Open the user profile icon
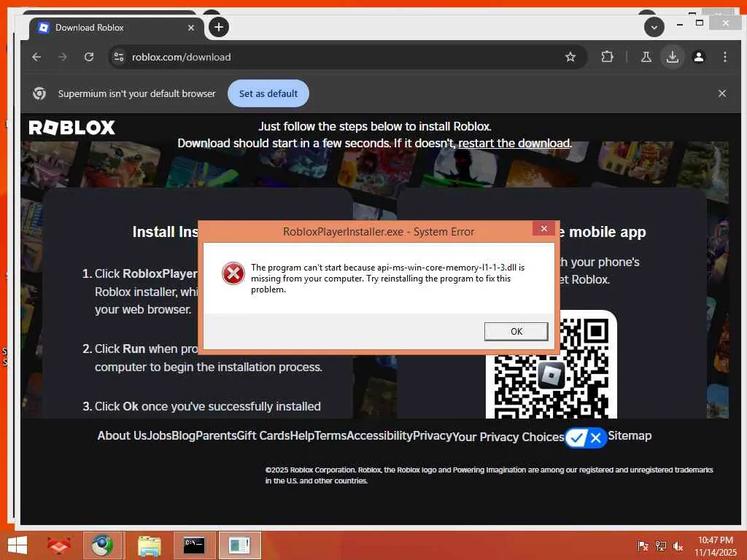Image resolution: width=747 pixels, height=560 pixels. (x=699, y=57)
